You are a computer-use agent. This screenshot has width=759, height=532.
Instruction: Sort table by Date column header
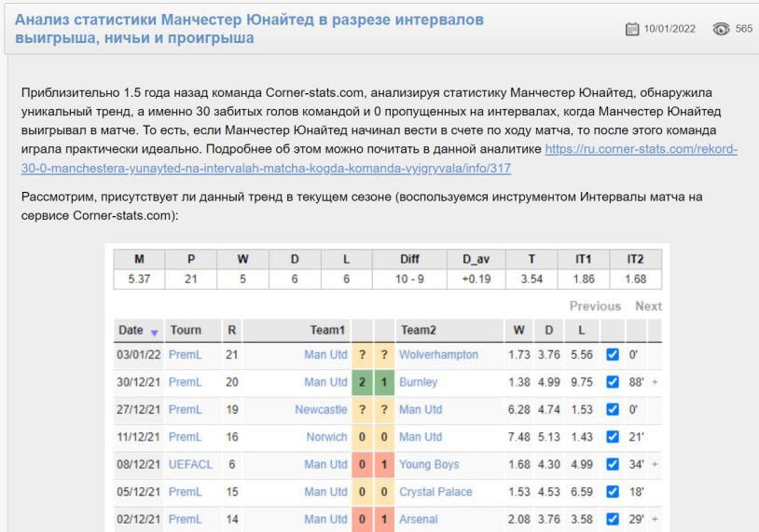131,331
